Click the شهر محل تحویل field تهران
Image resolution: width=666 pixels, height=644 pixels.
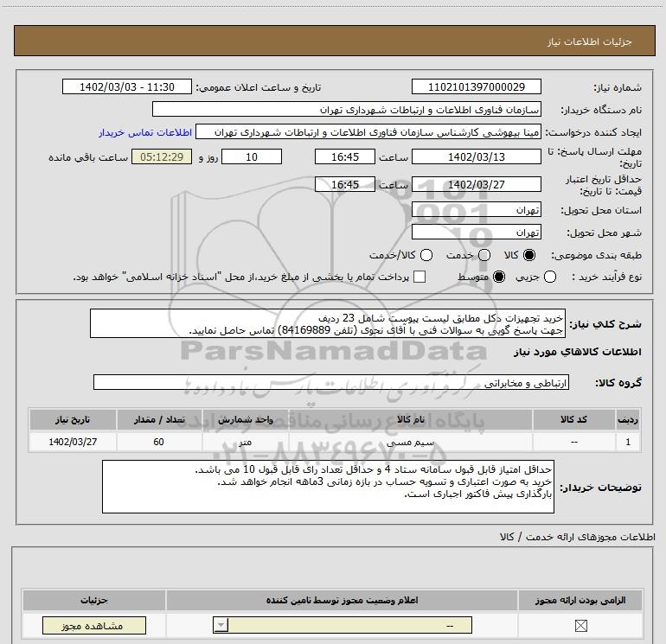tap(476, 232)
